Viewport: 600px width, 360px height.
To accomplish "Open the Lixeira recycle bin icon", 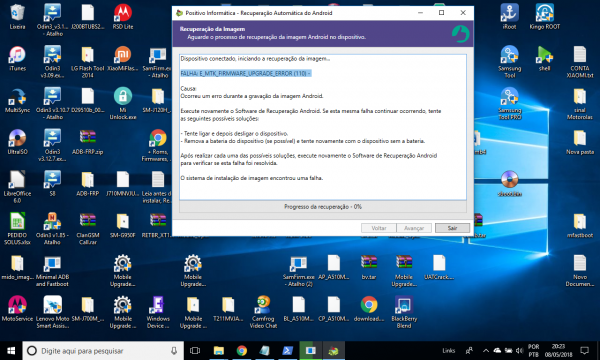I will coord(17,17).
